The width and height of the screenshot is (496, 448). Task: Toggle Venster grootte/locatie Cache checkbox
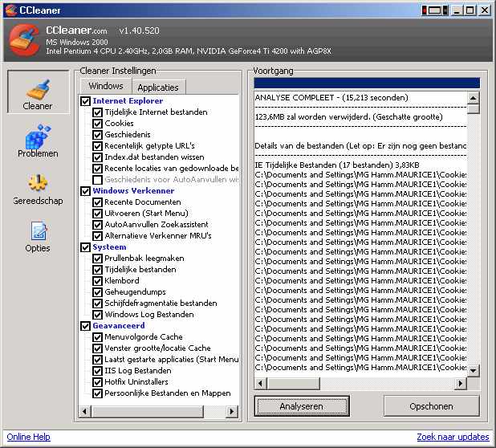(97, 348)
